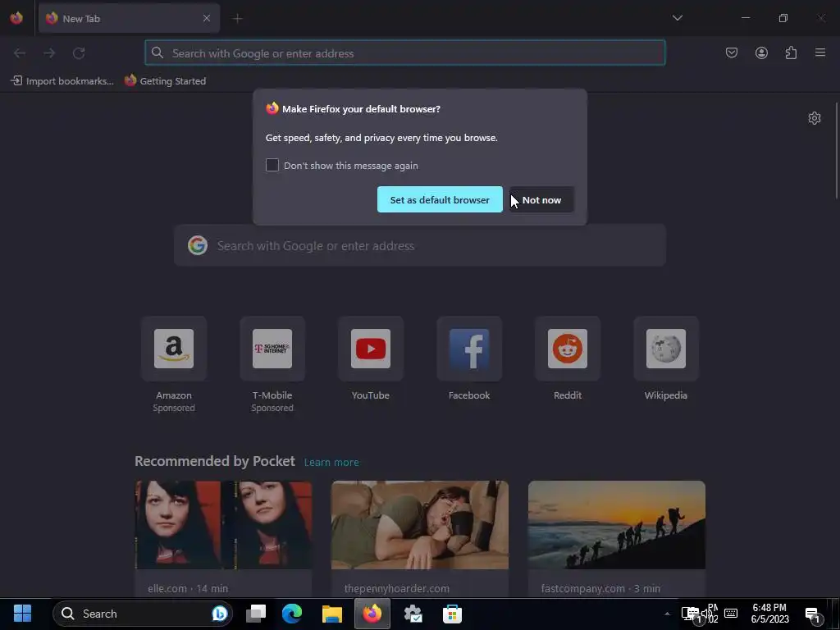Go forward with the forward arrow
This screenshot has width=840, height=630.
pos(49,53)
